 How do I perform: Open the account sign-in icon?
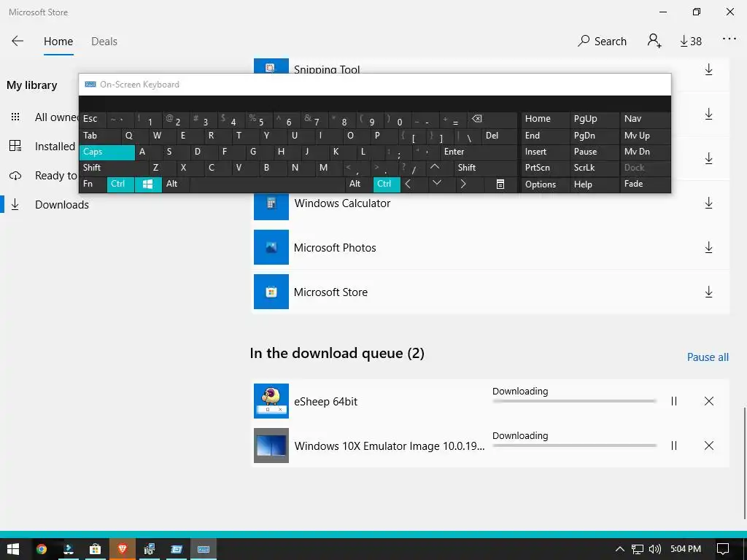click(x=654, y=41)
